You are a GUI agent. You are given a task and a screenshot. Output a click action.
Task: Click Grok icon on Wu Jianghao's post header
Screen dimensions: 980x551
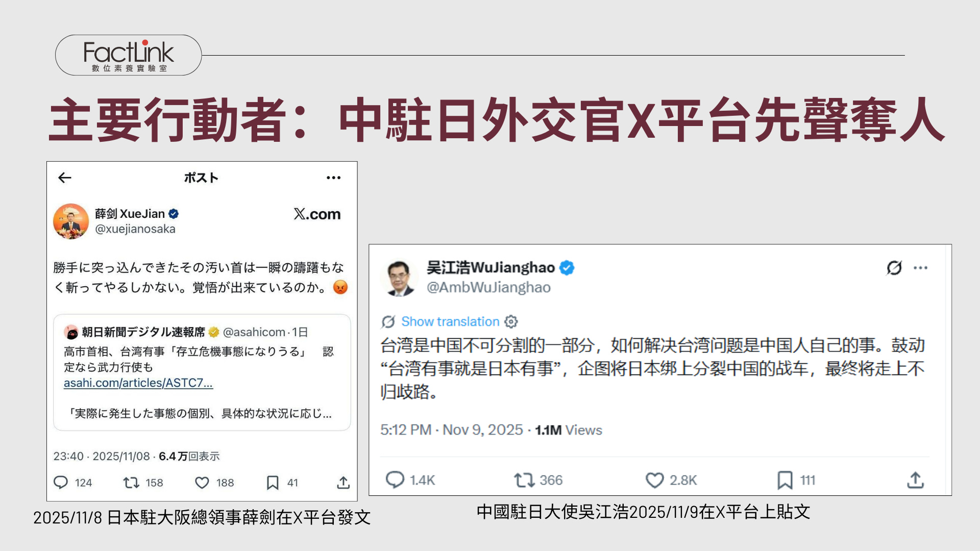(x=894, y=267)
